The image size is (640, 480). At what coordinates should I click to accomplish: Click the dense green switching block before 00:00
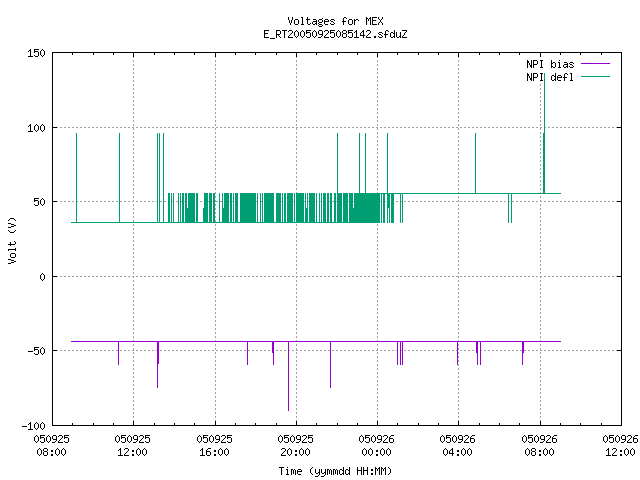point(367,208)
